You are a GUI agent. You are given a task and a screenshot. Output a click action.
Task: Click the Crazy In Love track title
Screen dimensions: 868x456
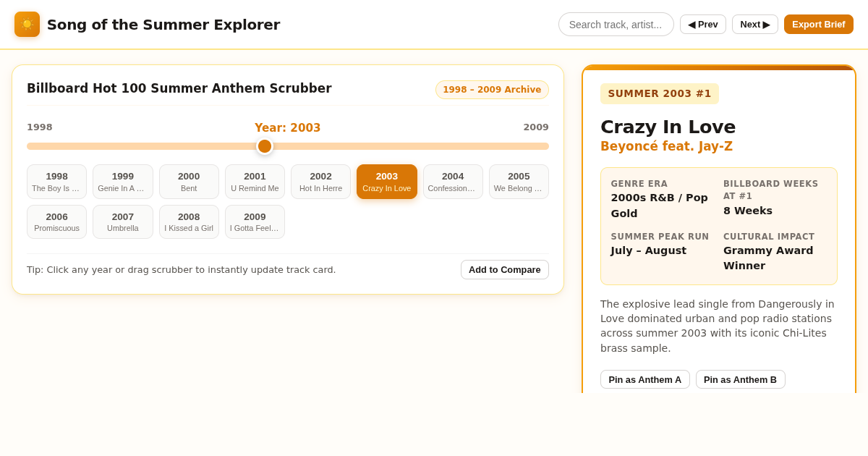[x=668, y=127]
